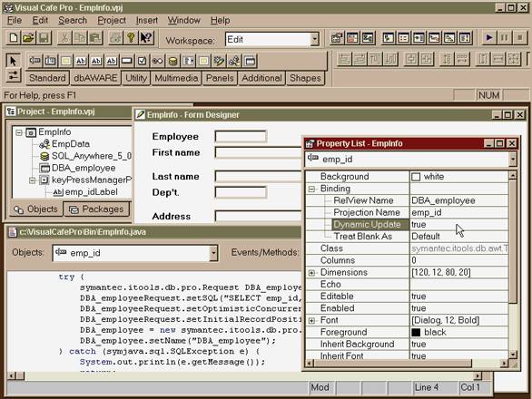Image resolution: width=532 pixels, height=399 pixels.
Task: Click the New file toolbar icon
Action: [x=14, y=38]
